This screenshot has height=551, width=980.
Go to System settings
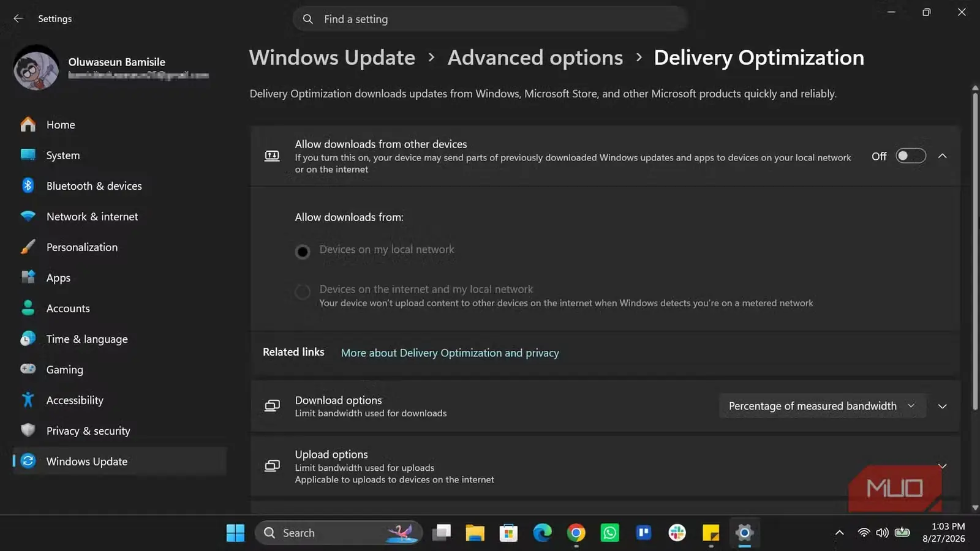click(119, 156)
